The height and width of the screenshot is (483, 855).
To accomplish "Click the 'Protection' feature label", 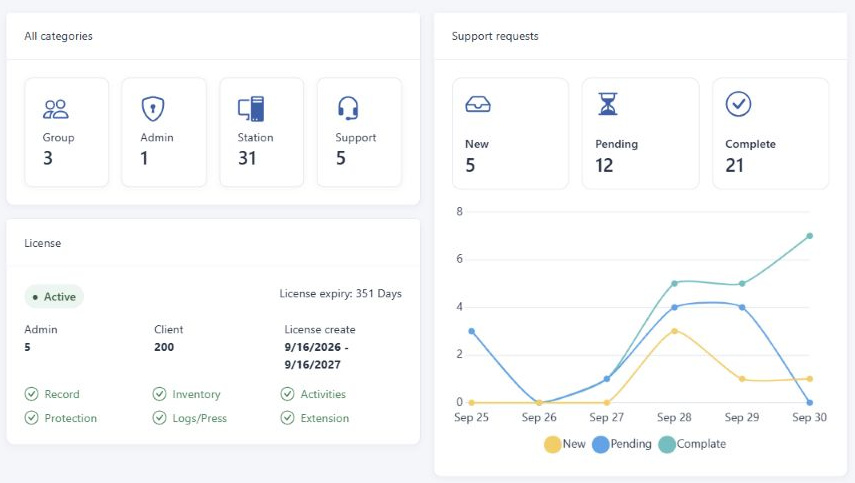I will click(70, 418).
